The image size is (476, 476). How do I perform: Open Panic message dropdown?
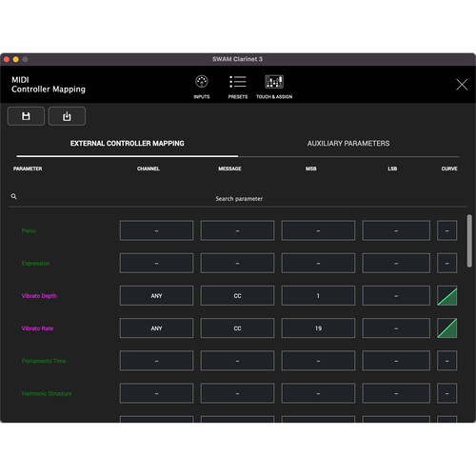coord(237,230)
